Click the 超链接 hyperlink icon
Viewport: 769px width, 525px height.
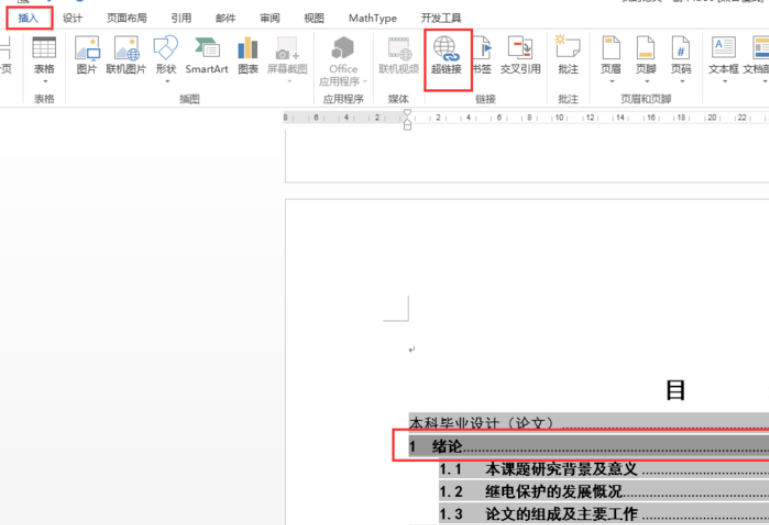tap(446, 49)
